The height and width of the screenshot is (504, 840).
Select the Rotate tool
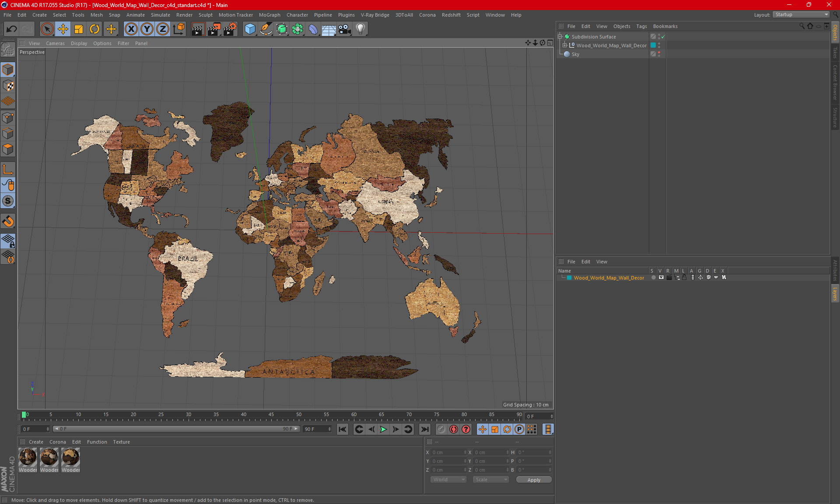coord(94,29)
